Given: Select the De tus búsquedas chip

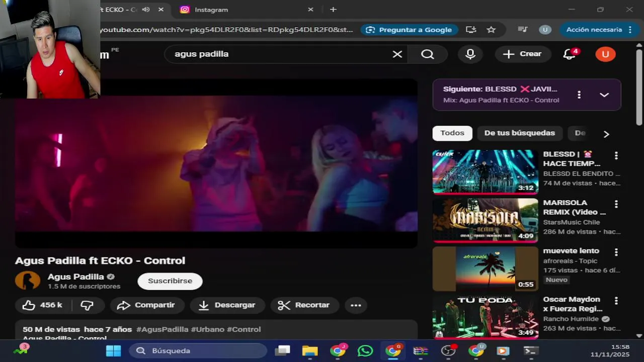Looking at the screenshot, I should pyautogui.click(x=520, y=133).
